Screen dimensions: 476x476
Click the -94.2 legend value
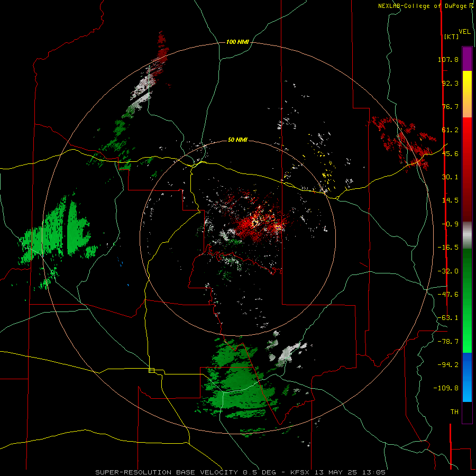(448, 365)
